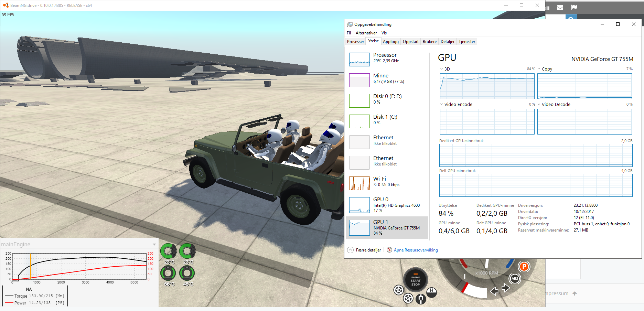The height and width of the screenshot is (311, 644).
Task: Click the Færre detaljer circular arrow icon
Action: (350, 250)
